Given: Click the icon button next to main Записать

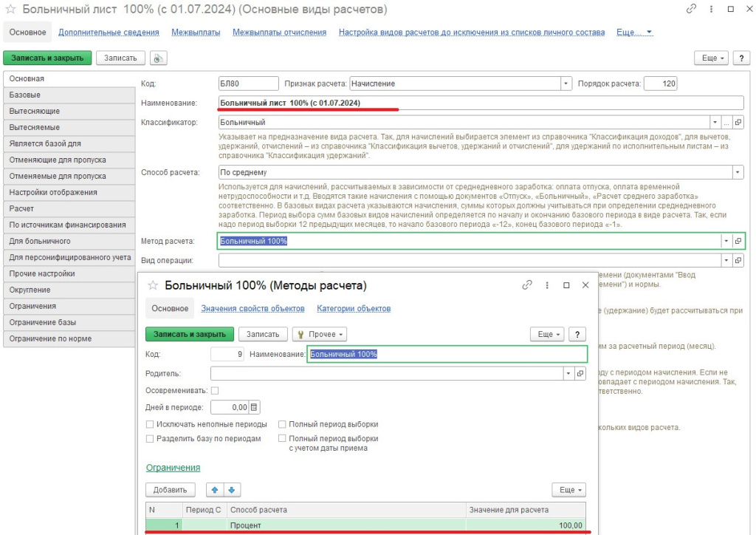Looking at the screenshot, I should click(158, 58).
